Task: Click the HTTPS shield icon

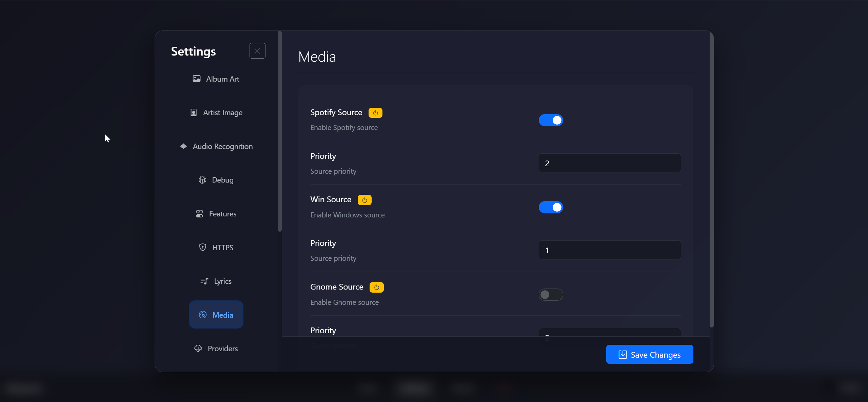Action: tap(203, 248)
